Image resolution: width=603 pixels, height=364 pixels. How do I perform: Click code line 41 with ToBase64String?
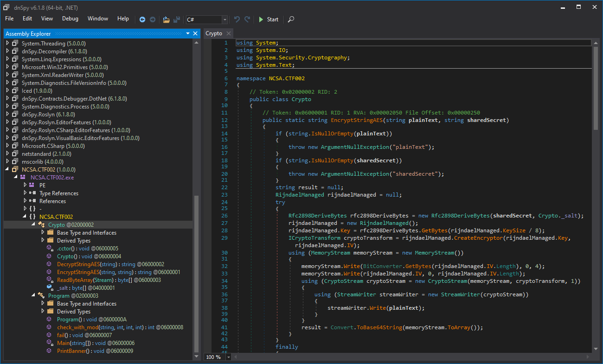(392, 327)
